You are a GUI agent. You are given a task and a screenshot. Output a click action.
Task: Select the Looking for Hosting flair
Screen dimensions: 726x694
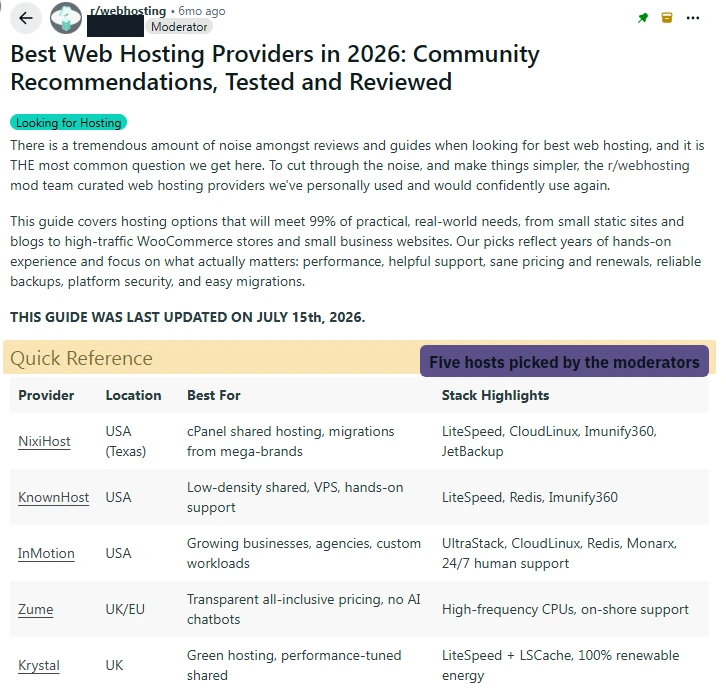coord(69,123)
